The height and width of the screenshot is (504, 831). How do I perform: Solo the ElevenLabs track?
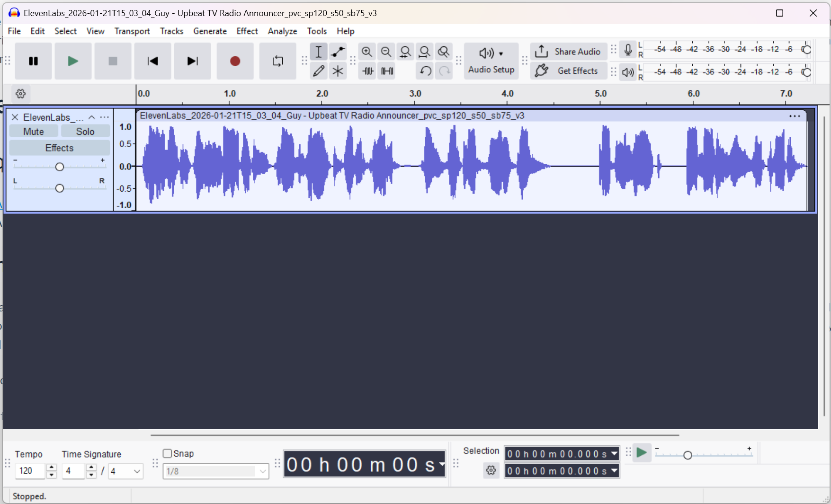(85, 132)
